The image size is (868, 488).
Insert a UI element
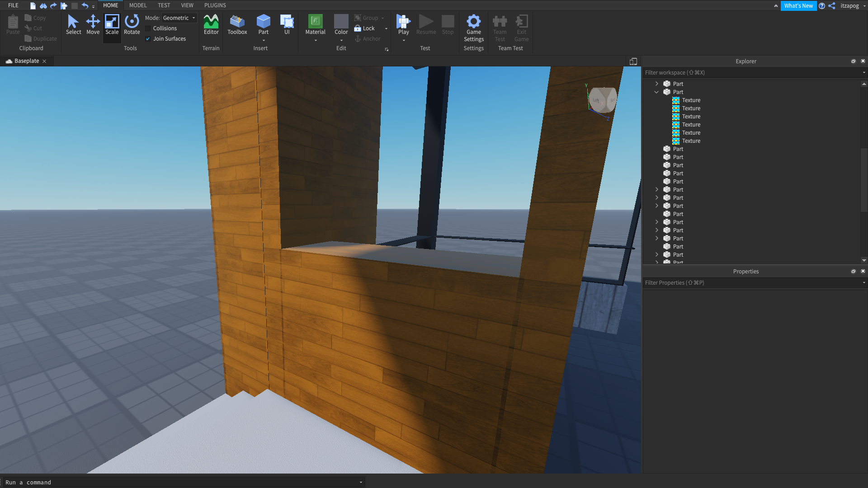(287, 24)
